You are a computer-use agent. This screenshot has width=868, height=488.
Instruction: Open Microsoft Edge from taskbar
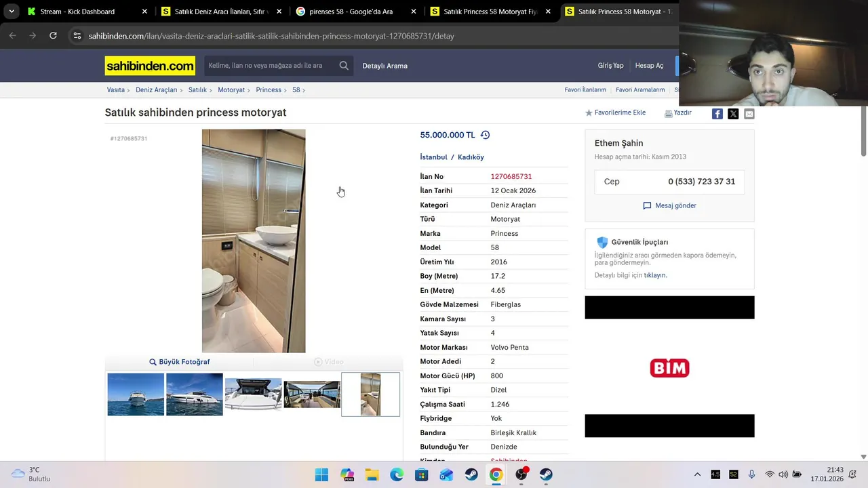click(397, 474)
